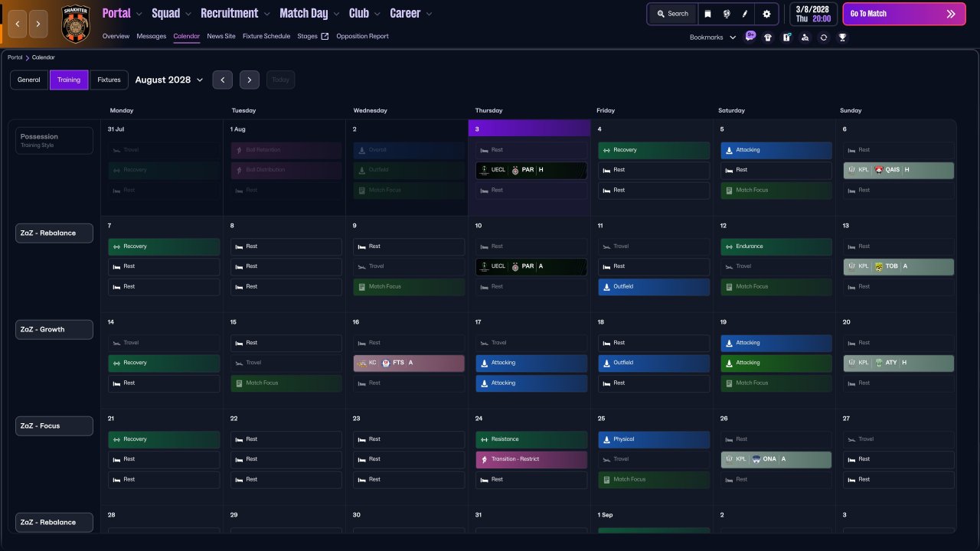Click the scouting magnifier person icon
Image resolution: width=980 pixels, height=551 pixels.
click(x=805, y=37)
